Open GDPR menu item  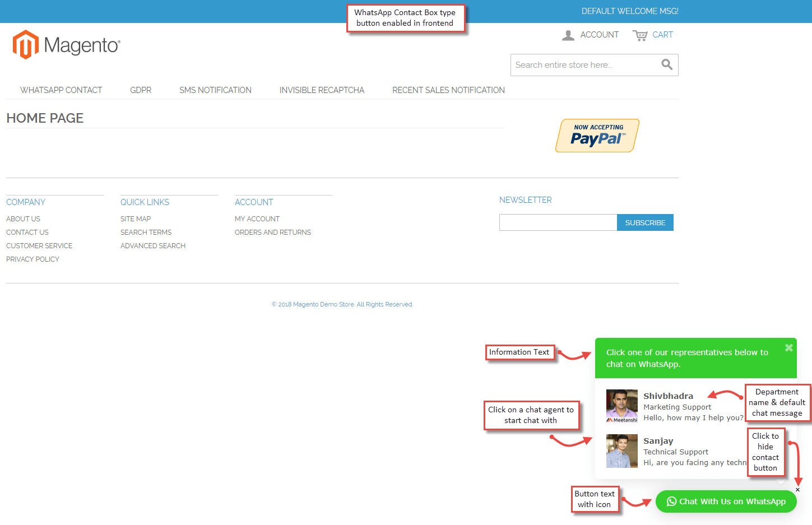click(x=141, y=90)
